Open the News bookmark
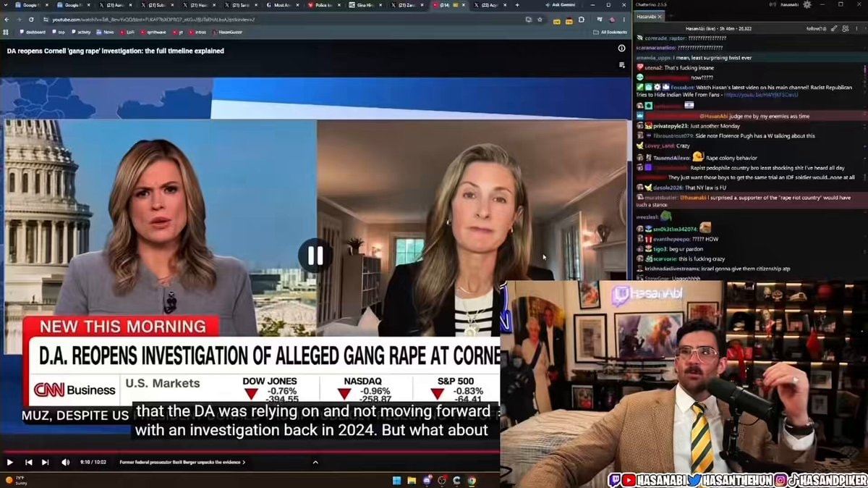Viewport: 868px width, 488px height. click(x=106, y=32)
